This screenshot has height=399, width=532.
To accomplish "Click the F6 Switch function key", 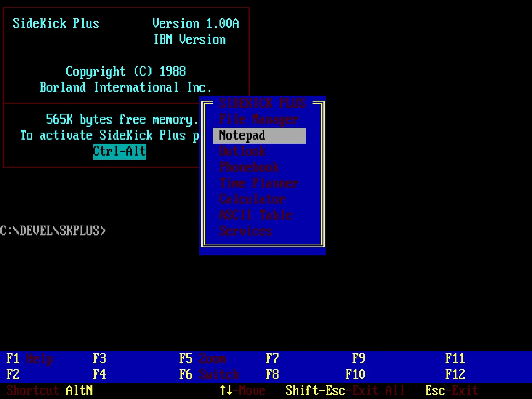I will [x=209, y=375].
